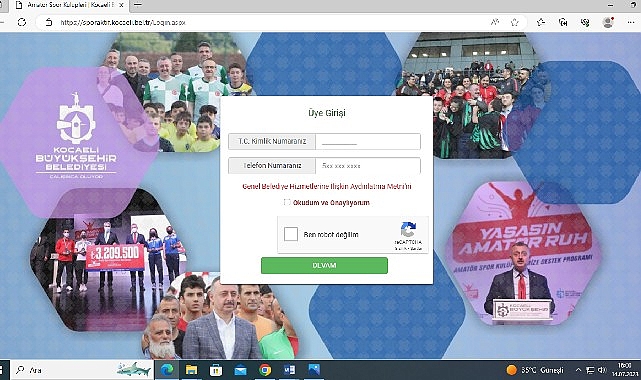
Task: Open the taskbar clock and date
Action: (x=625, y=370)
